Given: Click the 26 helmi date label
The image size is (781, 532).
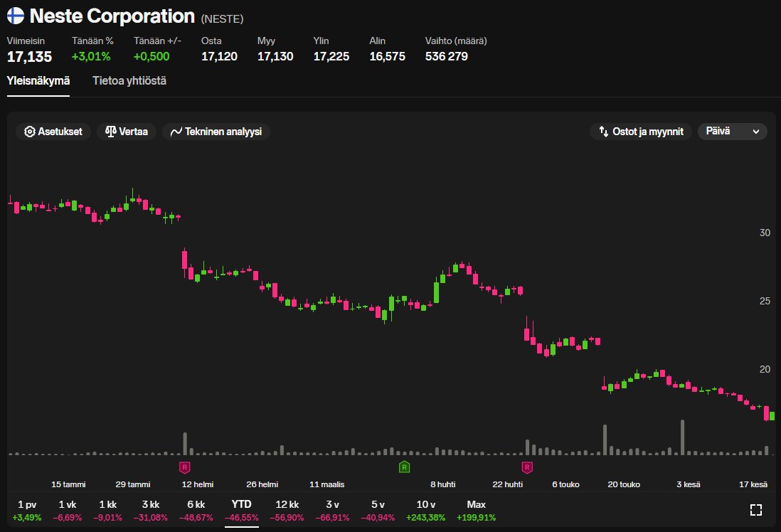Looking at the screenshot, I should click(262, 484).
